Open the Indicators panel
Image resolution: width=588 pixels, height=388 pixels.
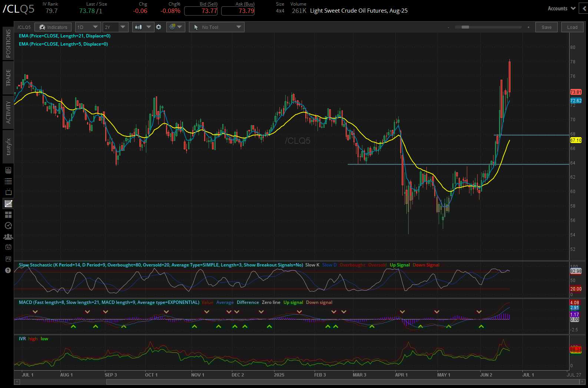tap(53, 27)
